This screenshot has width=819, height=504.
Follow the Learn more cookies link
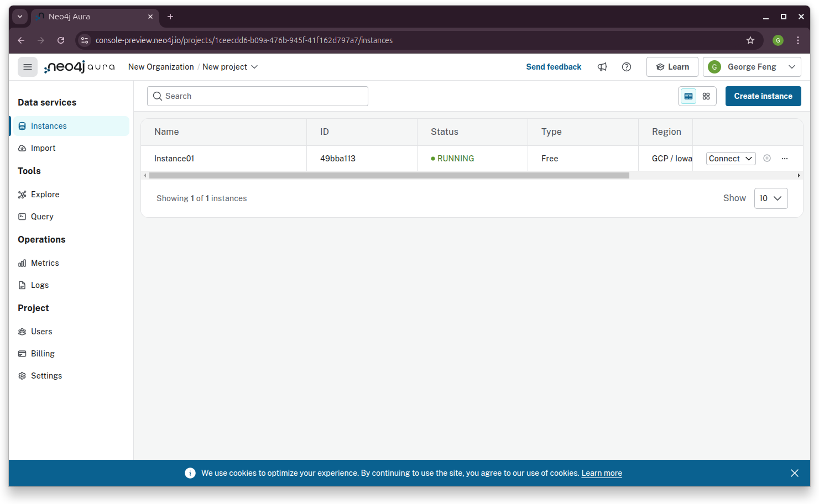click(602, 473)
